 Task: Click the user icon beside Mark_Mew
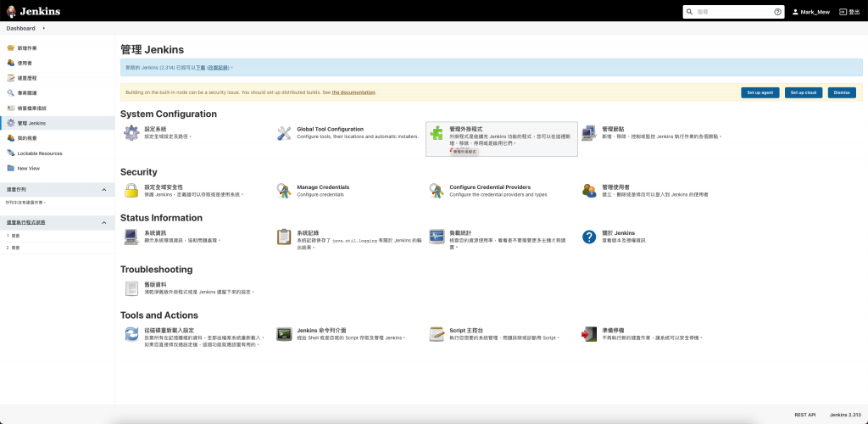click(795, 12)
